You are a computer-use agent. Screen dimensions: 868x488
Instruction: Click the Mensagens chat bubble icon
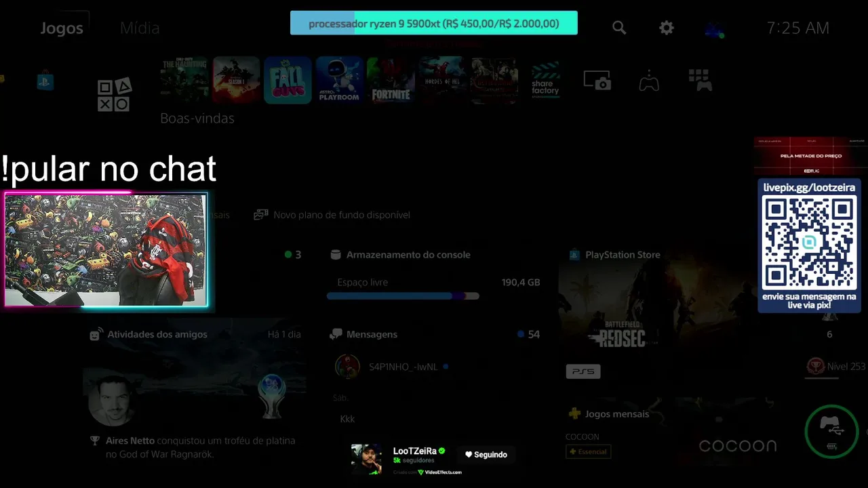336,334
